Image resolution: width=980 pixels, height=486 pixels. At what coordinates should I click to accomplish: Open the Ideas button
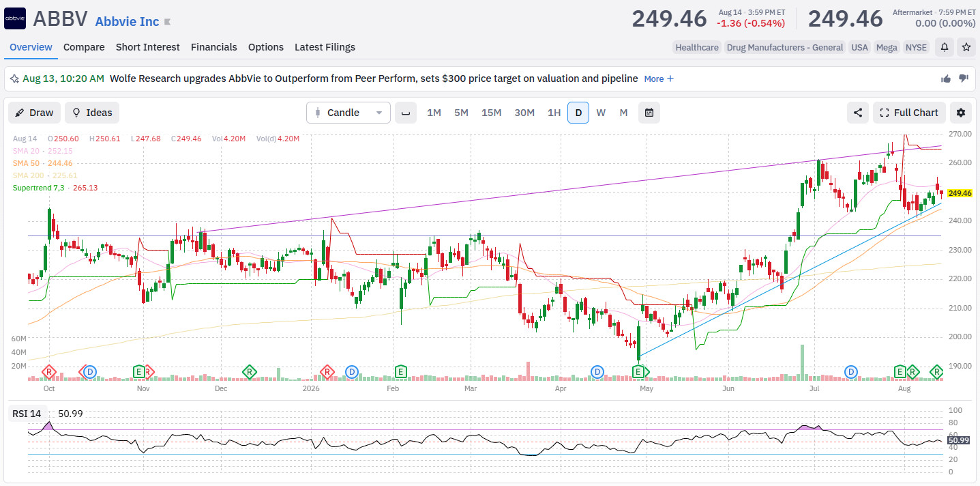[92, 113]
